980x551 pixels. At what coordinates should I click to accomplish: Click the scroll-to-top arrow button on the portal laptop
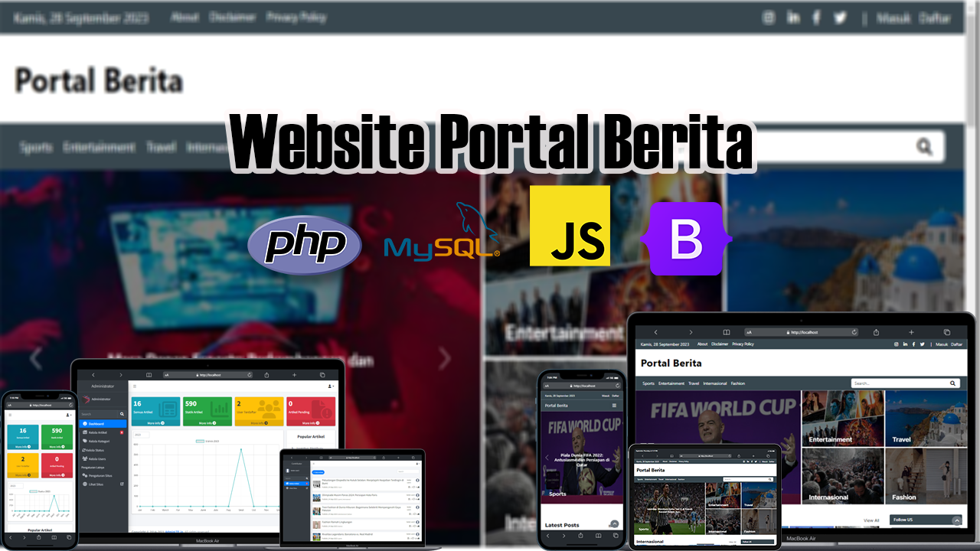[956, 520]
